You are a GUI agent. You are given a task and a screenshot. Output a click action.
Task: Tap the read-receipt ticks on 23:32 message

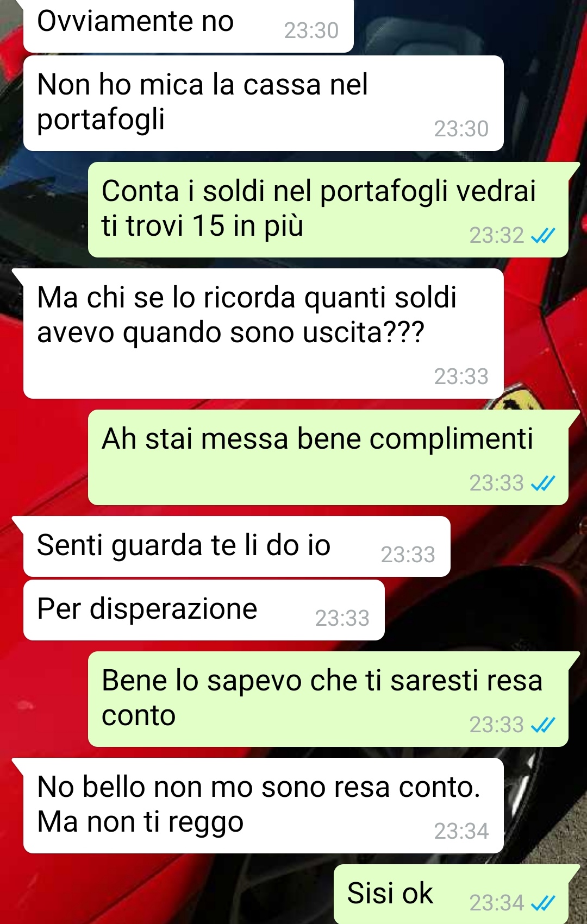542,236
